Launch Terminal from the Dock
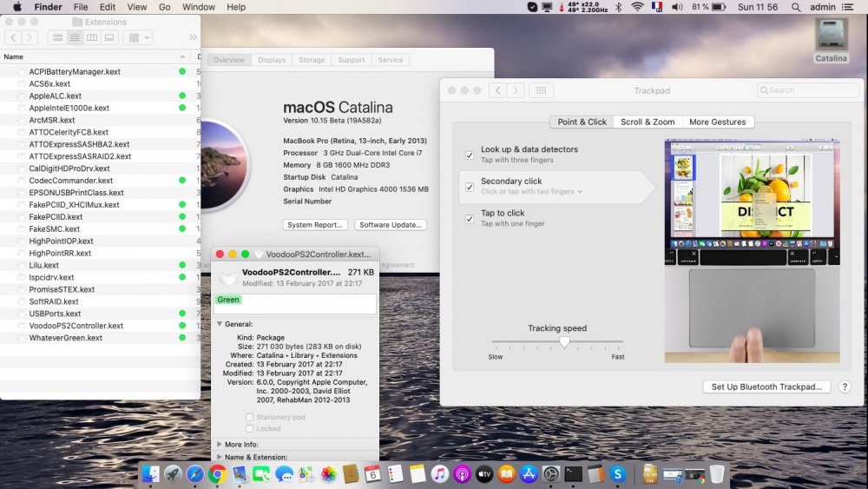 click(x=573, y=474)
